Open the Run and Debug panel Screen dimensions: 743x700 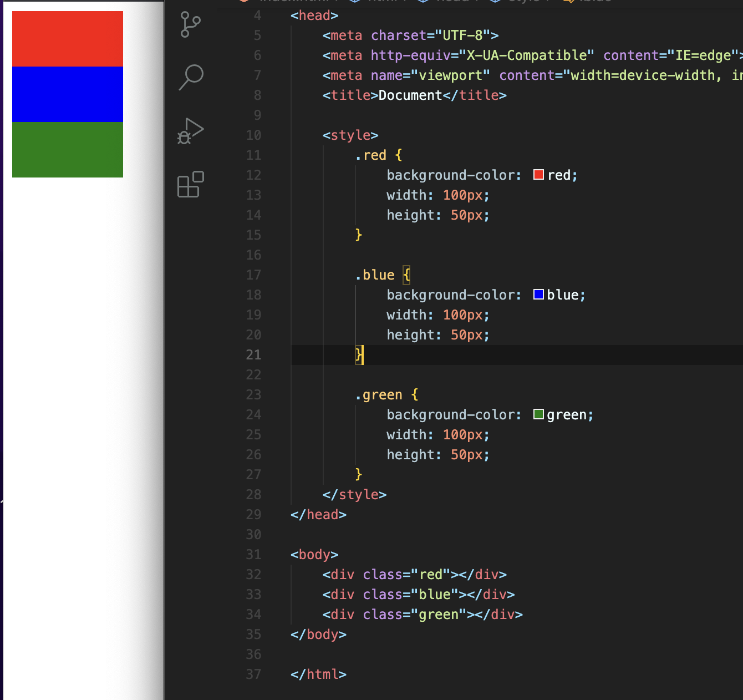click(190, 130)
